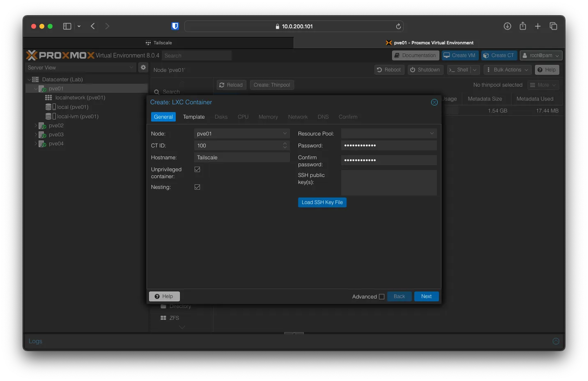
Task: Click the Proxmox header Search field
Action: pos(197,55)
